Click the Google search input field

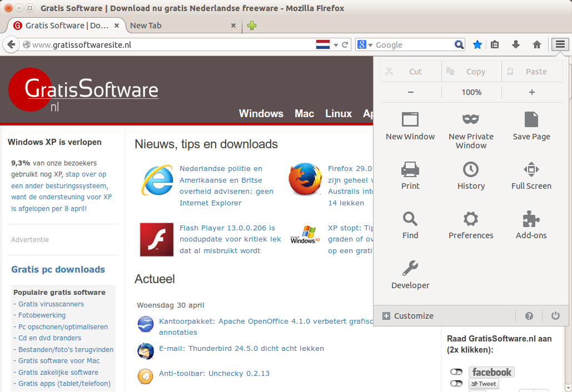413,45
